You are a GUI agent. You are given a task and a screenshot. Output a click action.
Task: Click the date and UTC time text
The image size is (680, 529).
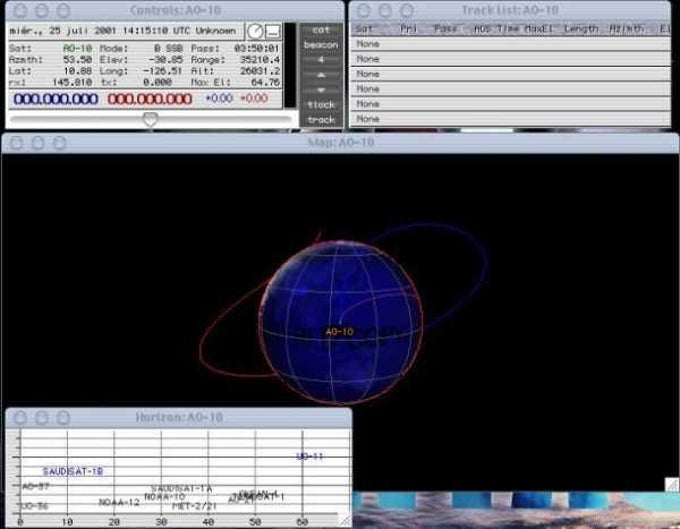(x=122, y=31)
